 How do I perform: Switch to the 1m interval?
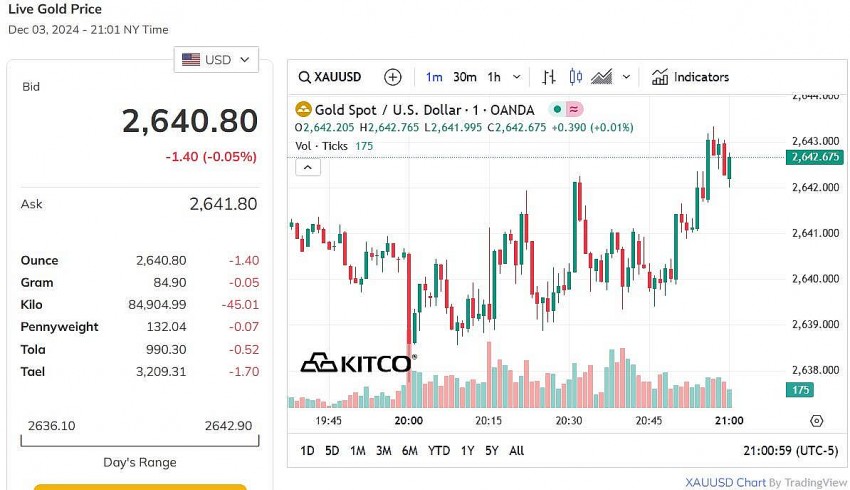434,77
